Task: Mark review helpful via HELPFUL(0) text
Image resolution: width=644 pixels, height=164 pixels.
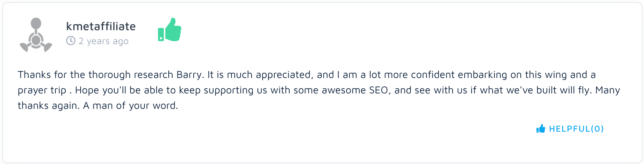Action: (x=576, y=129)
